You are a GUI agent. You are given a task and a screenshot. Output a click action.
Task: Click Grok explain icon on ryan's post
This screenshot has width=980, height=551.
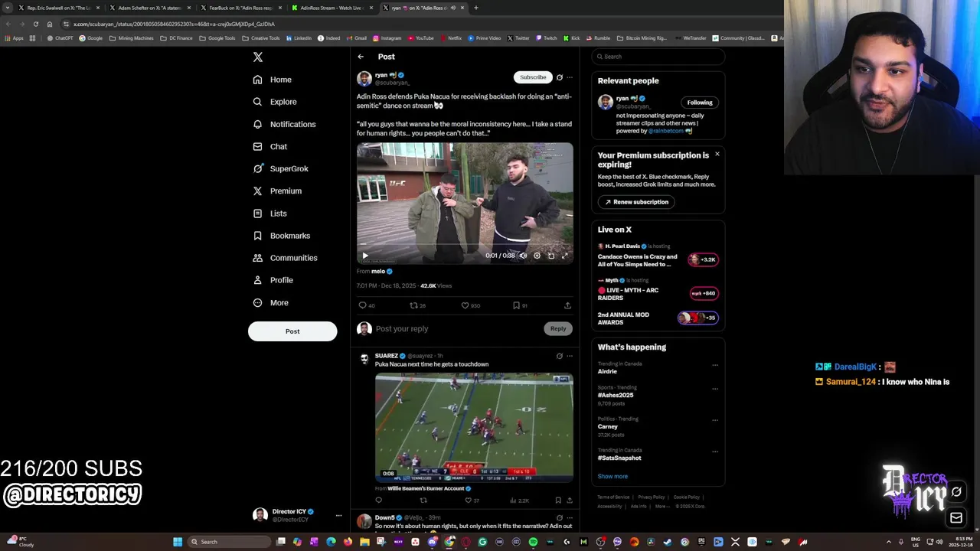(x=560, y=77)
